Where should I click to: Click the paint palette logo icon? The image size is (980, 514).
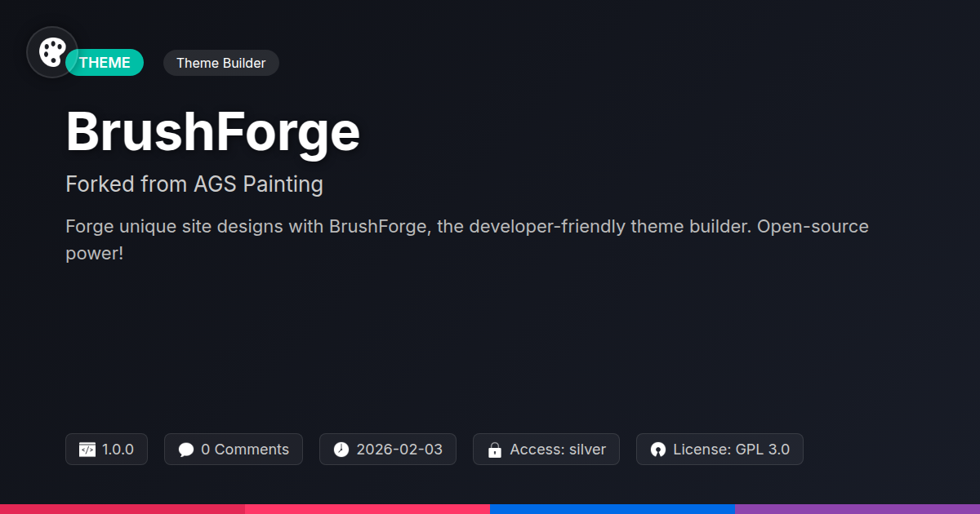click(52, 52)
